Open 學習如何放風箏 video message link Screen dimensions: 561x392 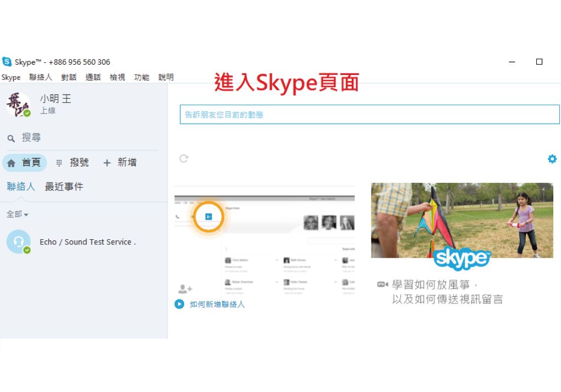[x=447, y=292]
